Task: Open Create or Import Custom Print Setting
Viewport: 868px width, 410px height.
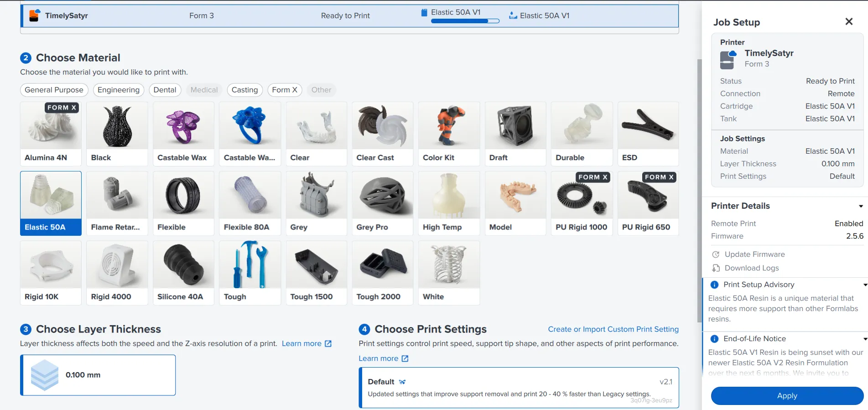Action: (x=613, y=329)
